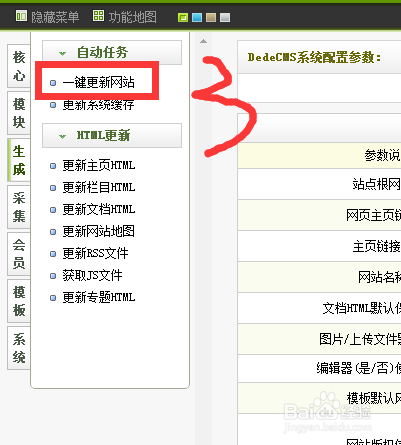Click the 隐藏菜单 text link
This screenshot has width=401, height=445.
click(55, 17)
